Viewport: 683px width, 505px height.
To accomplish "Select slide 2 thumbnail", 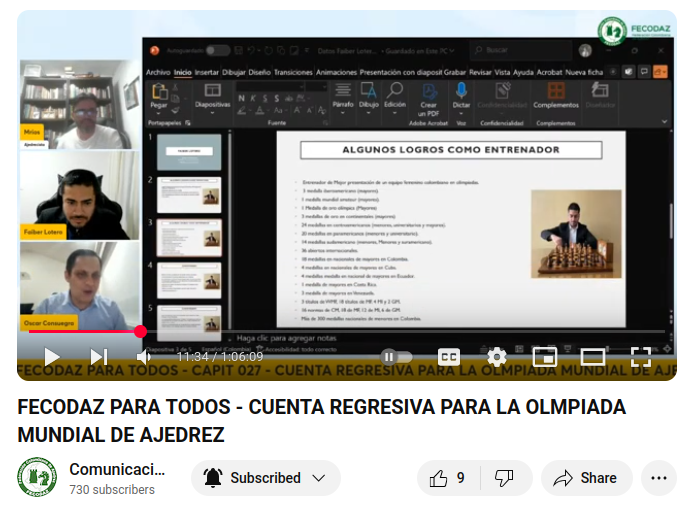I will click(189, 194).
